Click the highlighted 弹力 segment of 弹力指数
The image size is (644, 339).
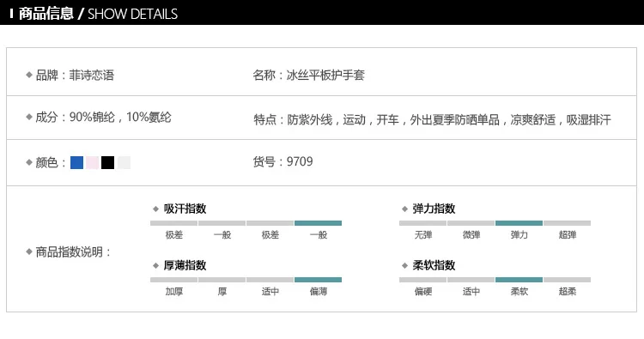(x=519, y=223)
